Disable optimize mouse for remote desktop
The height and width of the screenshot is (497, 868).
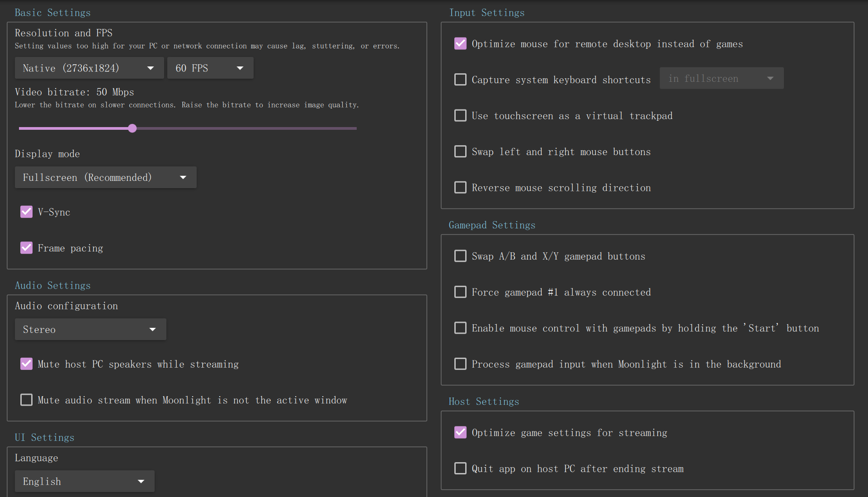[460, 43]
